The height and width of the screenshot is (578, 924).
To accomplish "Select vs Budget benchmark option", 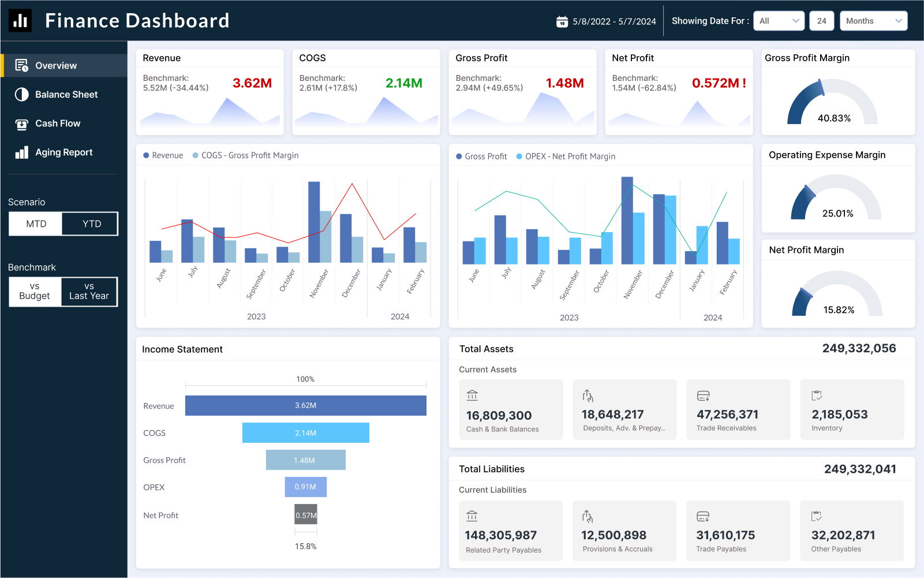I will [x=35, y=292].
